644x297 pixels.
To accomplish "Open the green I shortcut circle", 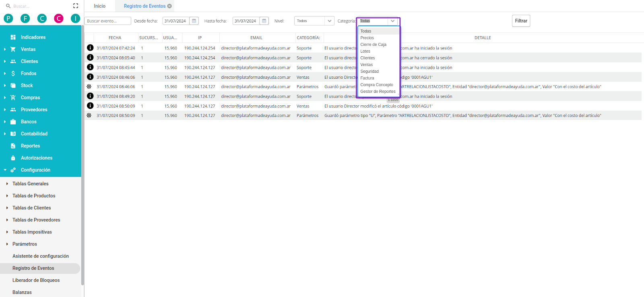I will (75, 18).
